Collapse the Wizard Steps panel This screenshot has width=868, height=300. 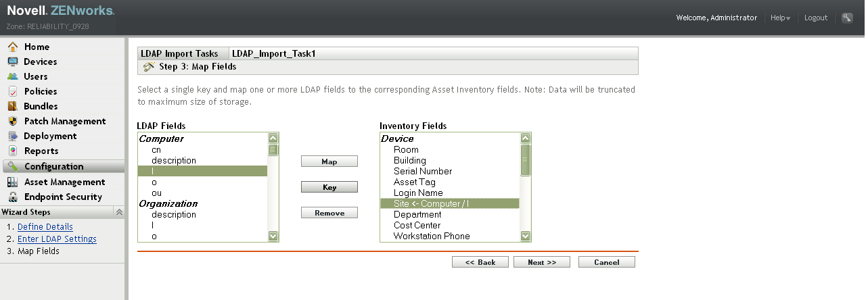(x=119, y=212)
